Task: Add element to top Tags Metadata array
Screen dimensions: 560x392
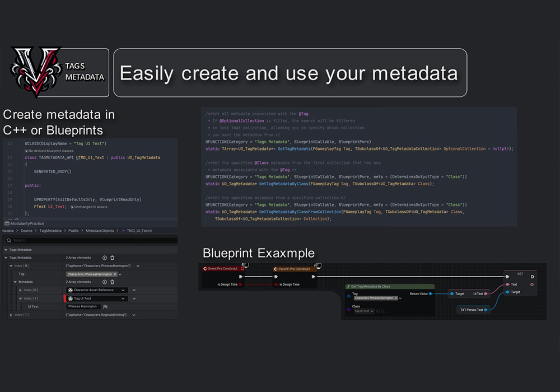Action: 104,258
